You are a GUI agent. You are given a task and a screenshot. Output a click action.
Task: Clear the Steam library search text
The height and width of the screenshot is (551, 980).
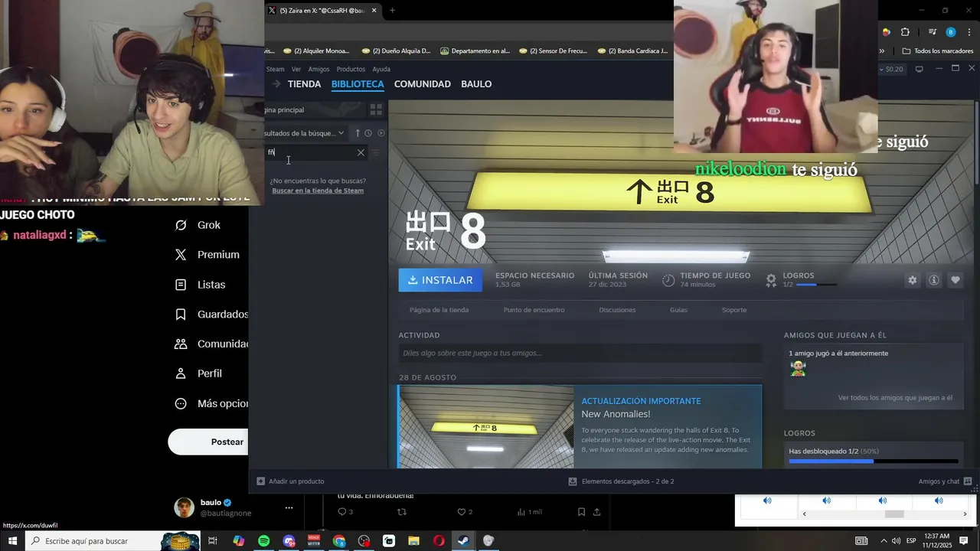pos(361,152)
